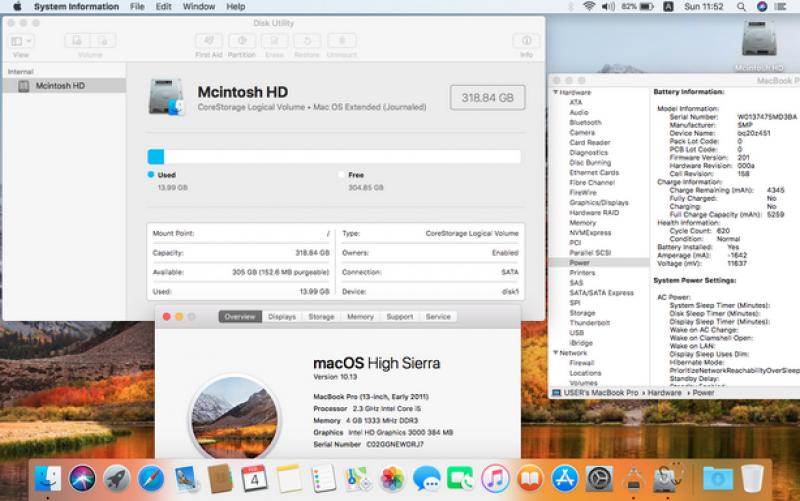800x501 pixels.
Task: Select Firewall under Network in System Information
Action: (x=582, y=363)
